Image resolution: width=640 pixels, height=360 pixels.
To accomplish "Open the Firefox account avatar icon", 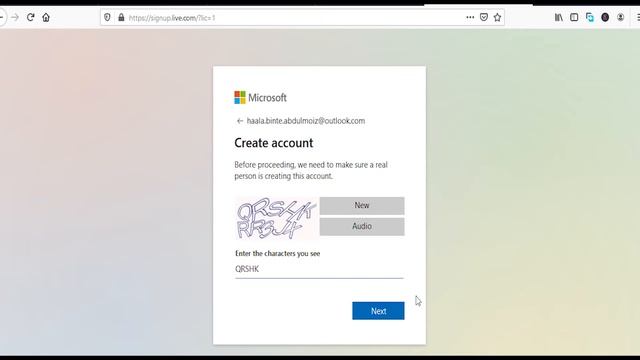I will pyautogui.click(x=621, y=17).
